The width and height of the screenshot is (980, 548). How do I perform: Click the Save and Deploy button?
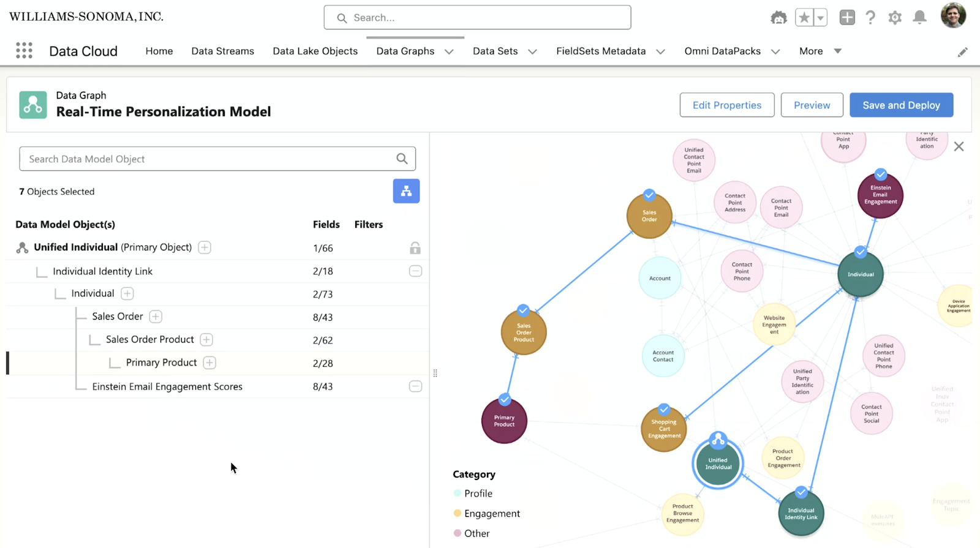(901, 105)
